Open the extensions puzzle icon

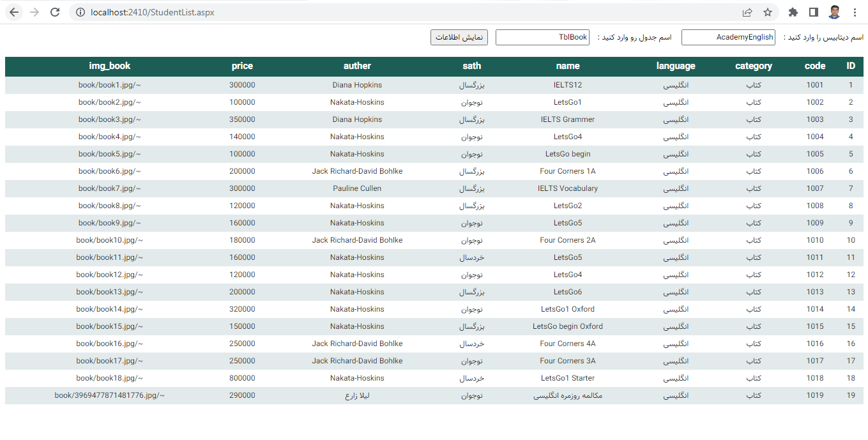pyautogui.click(x=793, y=12)
